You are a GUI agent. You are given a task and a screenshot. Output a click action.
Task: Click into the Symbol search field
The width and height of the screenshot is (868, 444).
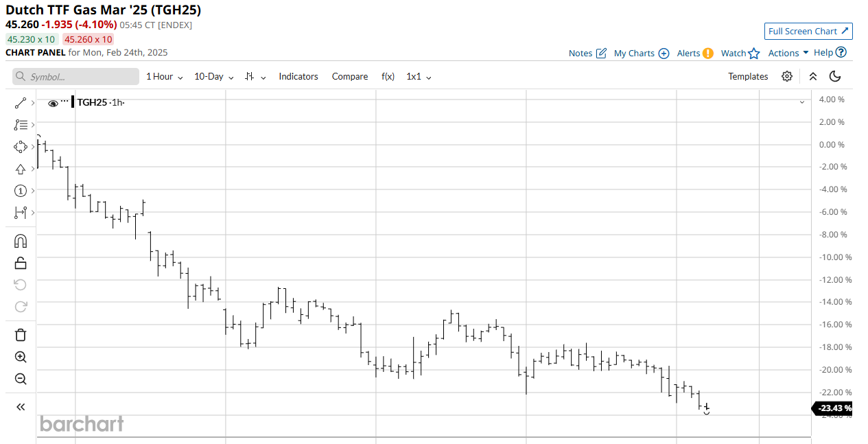click(75, 76)
